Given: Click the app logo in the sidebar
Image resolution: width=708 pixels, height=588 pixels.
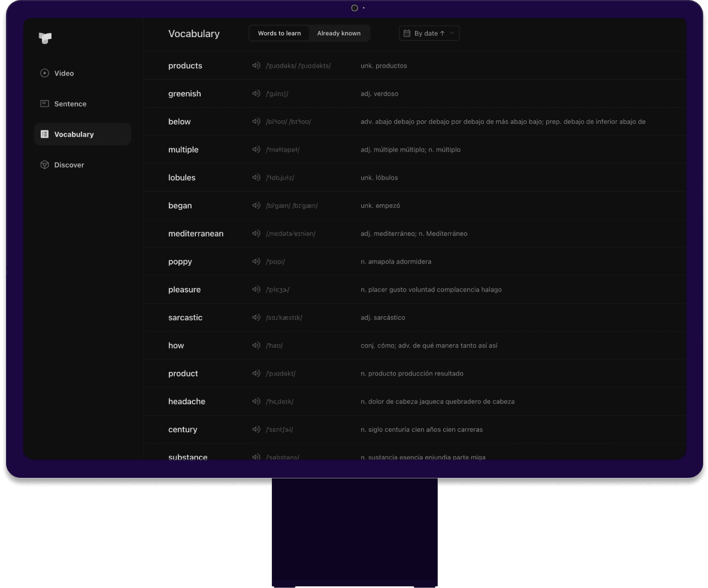Looking at the screenshot, I should click(45, 38).
